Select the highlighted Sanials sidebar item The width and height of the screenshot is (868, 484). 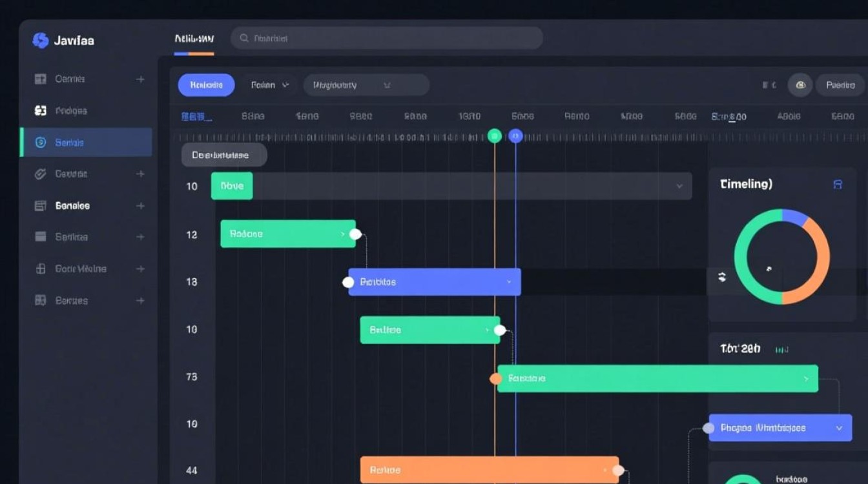tap(87, 143)
